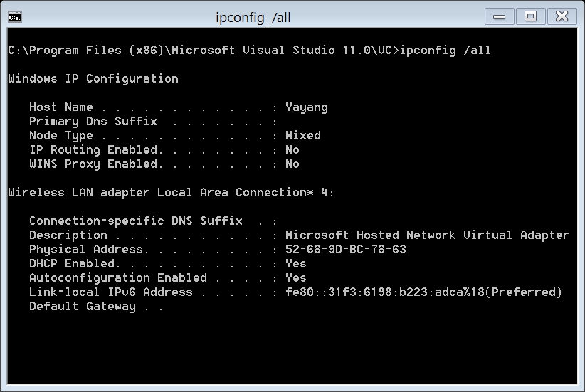Click the Physical Address 52-68-9D-BC-78-63

(x=345, y=249)
